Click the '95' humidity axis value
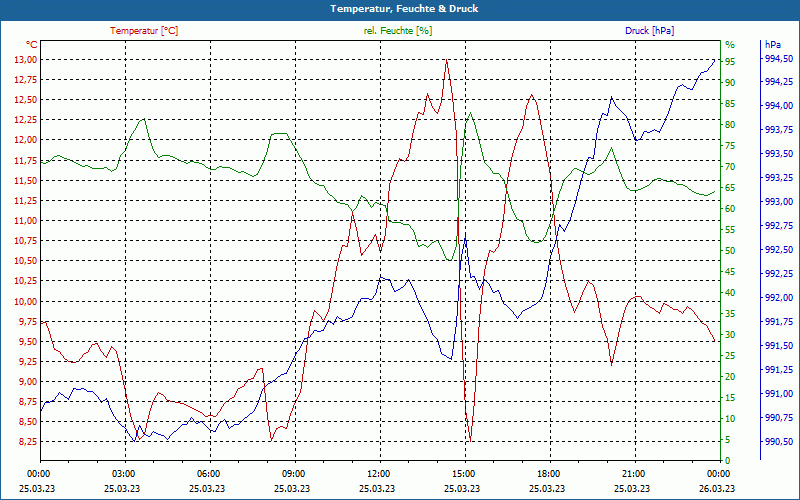 coord(730,62)
